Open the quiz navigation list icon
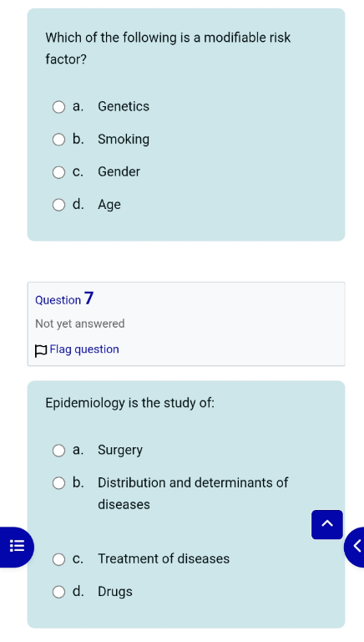Screen dimensions: 364x642 17,547
